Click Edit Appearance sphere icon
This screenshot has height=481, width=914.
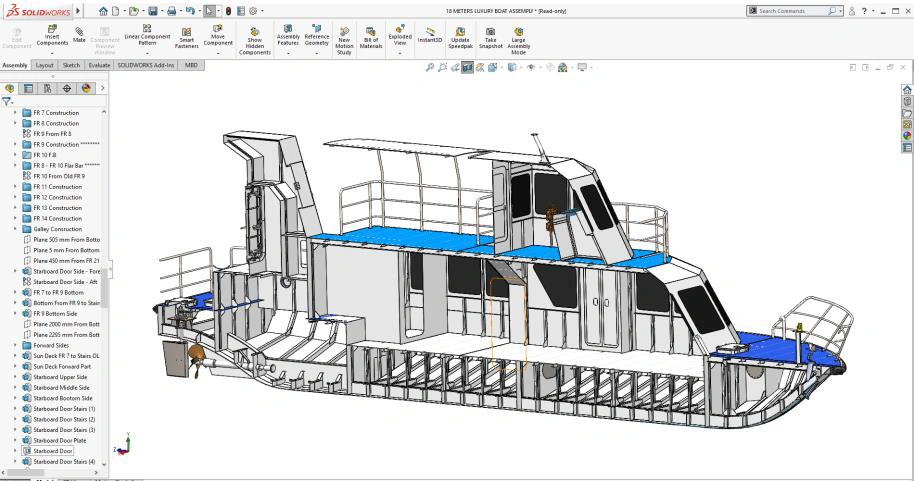coord(550,68)
